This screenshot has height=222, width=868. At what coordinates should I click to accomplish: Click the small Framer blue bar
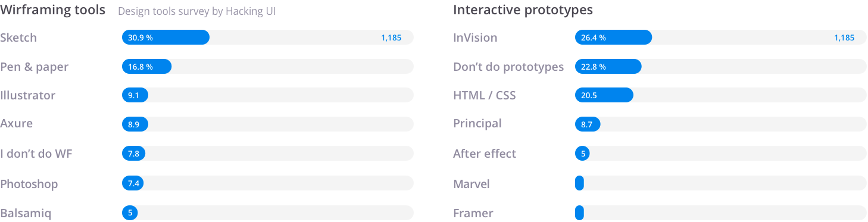pos(579,212)
